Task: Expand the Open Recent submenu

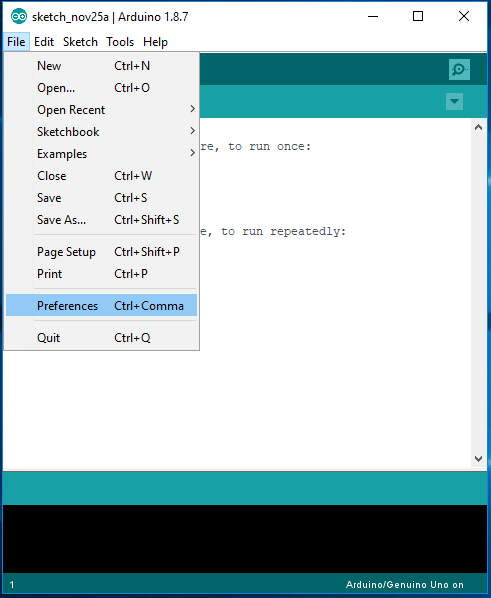Action: (101, 110)
